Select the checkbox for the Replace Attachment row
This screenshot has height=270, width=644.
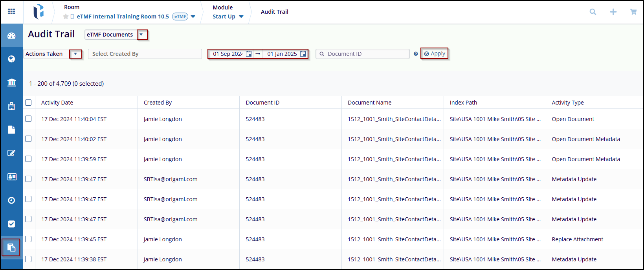pos(28,239)
